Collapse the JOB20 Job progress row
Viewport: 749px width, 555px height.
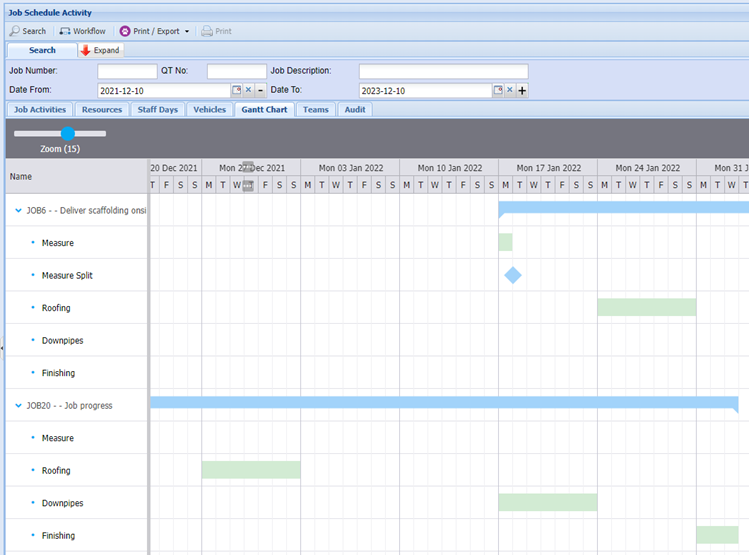coord(19,406)
